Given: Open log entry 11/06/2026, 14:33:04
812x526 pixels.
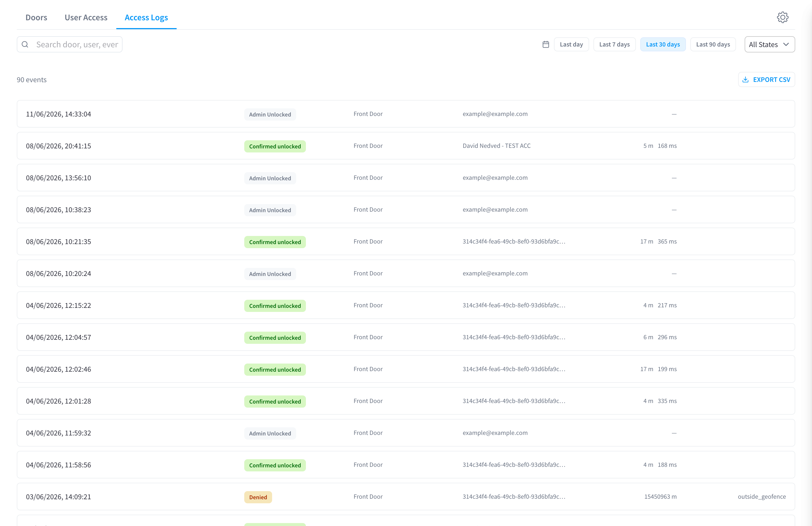Looking at the screenshot, I should (x=406, y=114).
